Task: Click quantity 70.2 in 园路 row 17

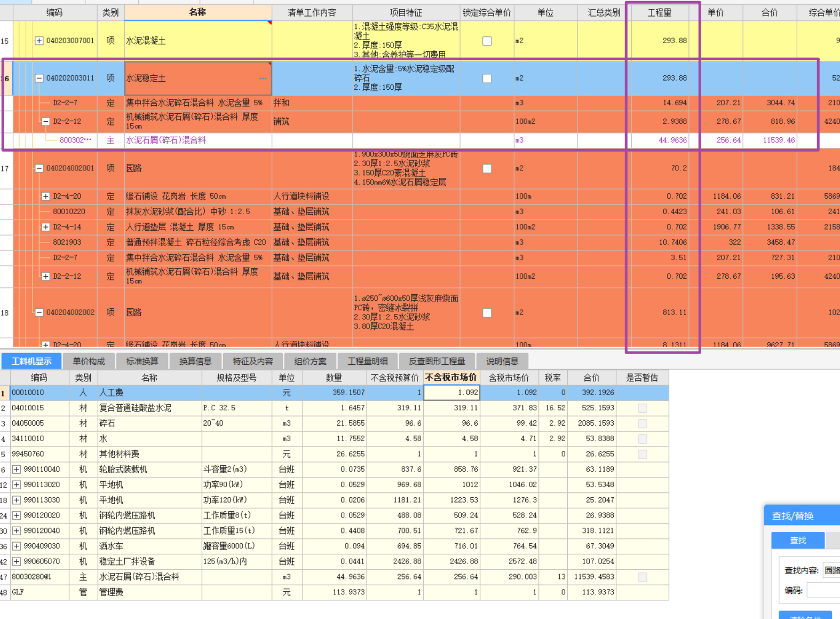Action: click(x=660, y=168)
